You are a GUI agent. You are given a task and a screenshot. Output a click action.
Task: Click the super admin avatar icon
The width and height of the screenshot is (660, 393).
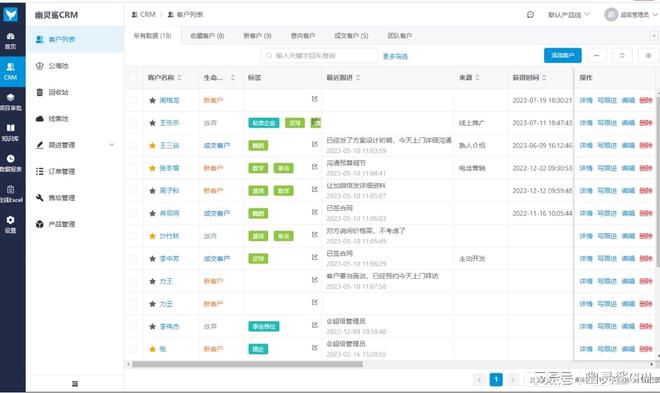coord(611,15)
